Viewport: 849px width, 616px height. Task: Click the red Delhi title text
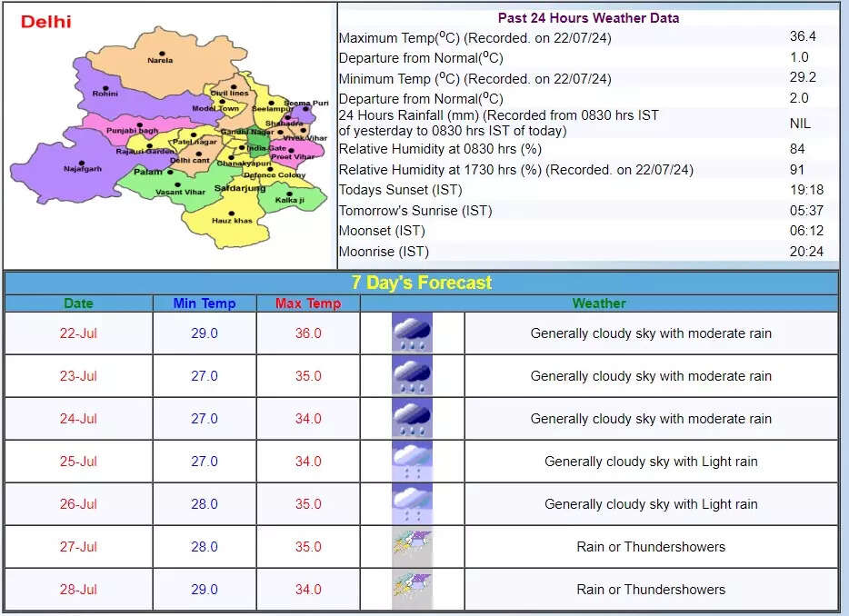click(x=45, y=21)
